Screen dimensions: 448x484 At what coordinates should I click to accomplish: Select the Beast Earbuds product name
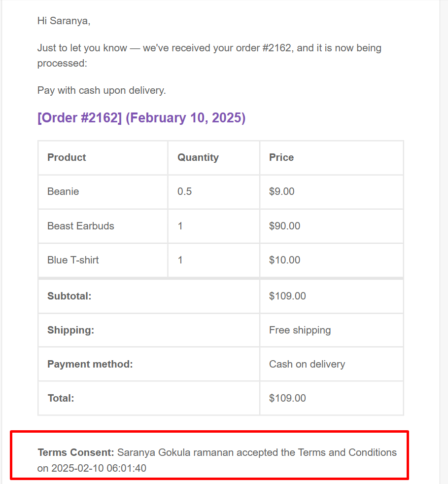pos(80,226)
